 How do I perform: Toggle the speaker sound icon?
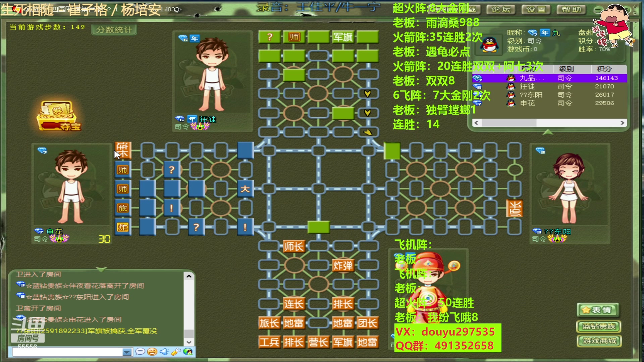click(x=164, y=352)
